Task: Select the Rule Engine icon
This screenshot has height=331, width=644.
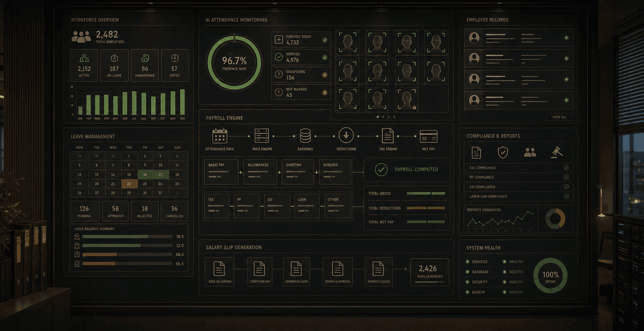Action: (x=262, y=136)
